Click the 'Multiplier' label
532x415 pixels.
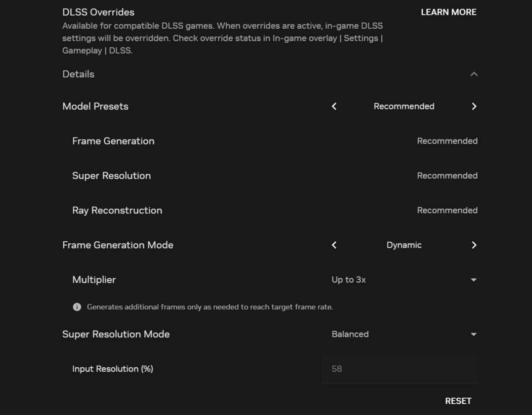pos(94,280)
